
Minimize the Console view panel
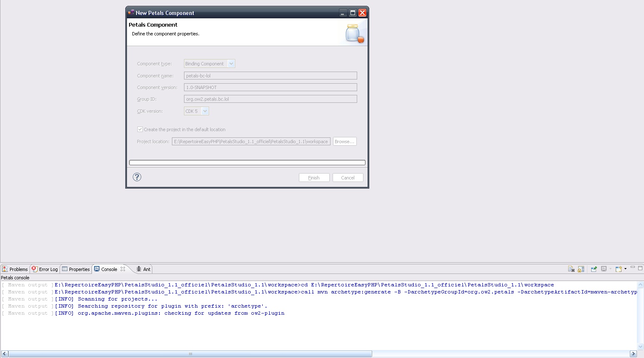632,267
